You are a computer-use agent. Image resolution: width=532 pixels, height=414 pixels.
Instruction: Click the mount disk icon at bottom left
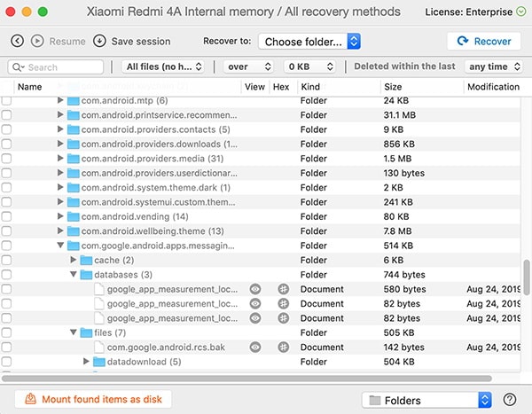click(x=30, y=399)
